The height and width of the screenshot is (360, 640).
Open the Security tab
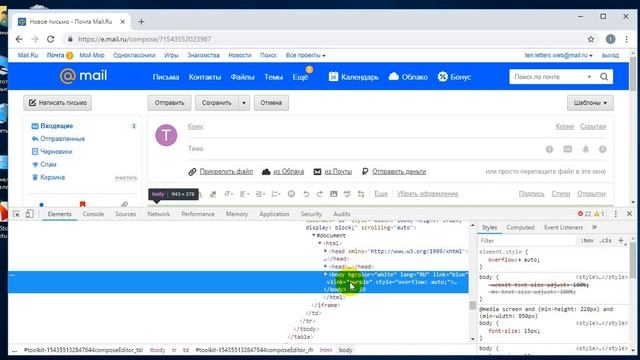(x=311, y=214)
